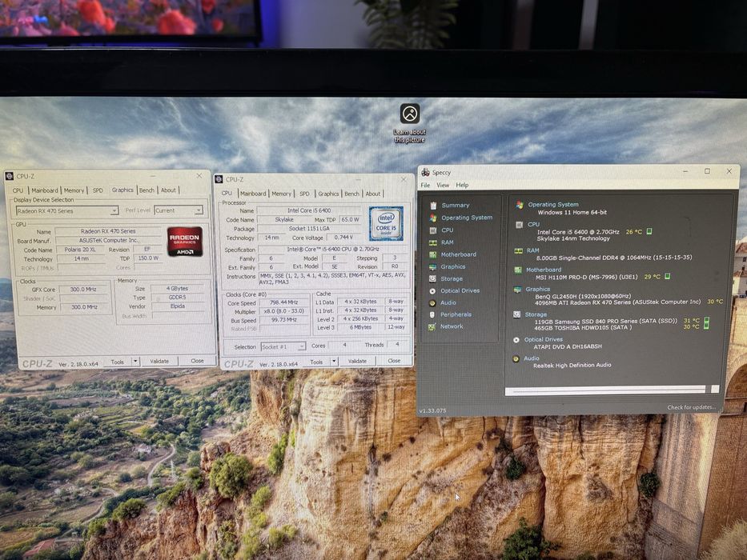The image size is (747, 560).
Task: Switch to About tab in left CPU-Z window
Action: point(168,190)
